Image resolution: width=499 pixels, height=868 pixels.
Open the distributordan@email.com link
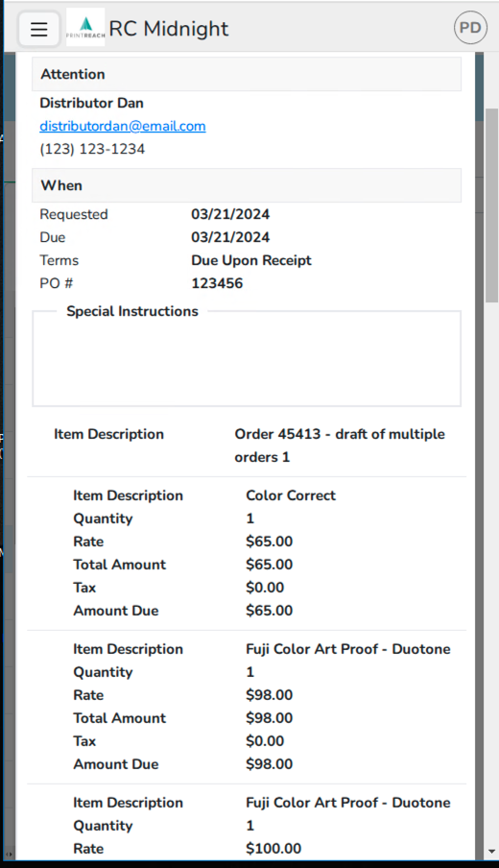pos(123,126)
